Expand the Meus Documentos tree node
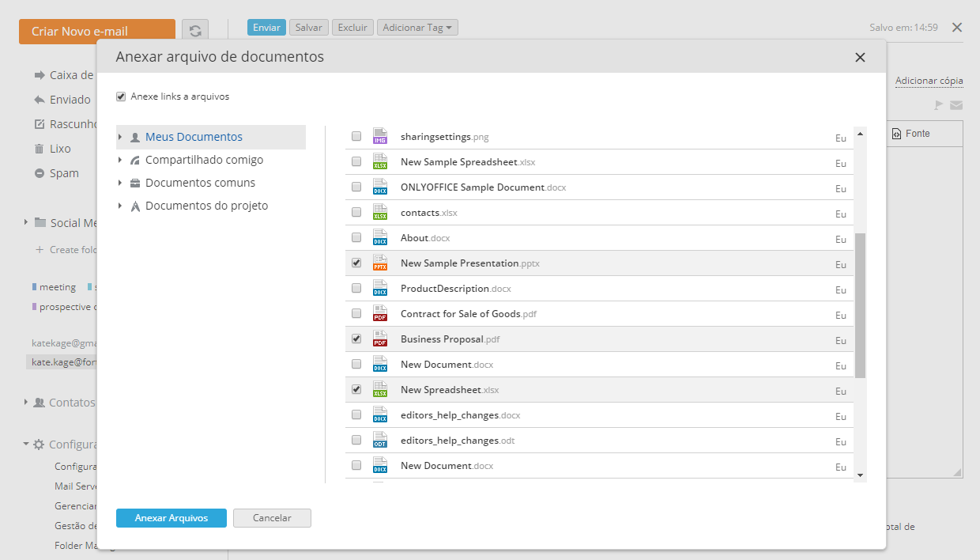The height and width of the screenshot is (560, 980). tap(120, 138)
